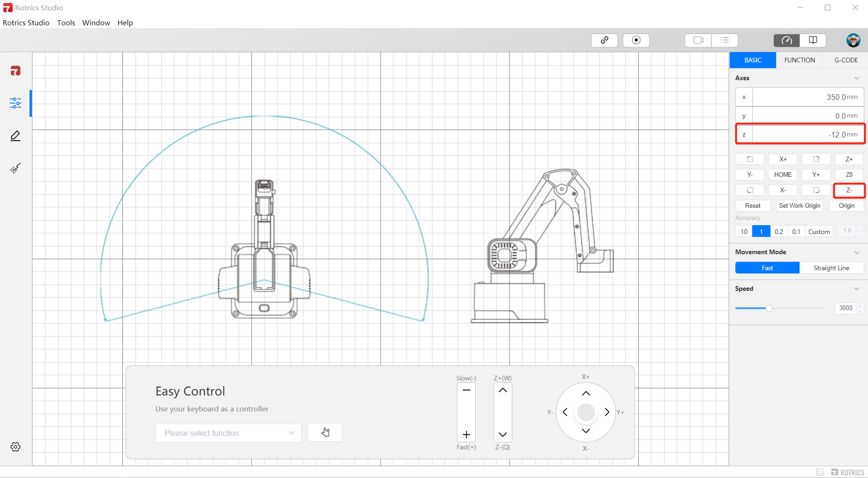This screenshot has width=868, height=478.
Task: Collapse the Axes section chevron
Action: click(x=857, y=78)
